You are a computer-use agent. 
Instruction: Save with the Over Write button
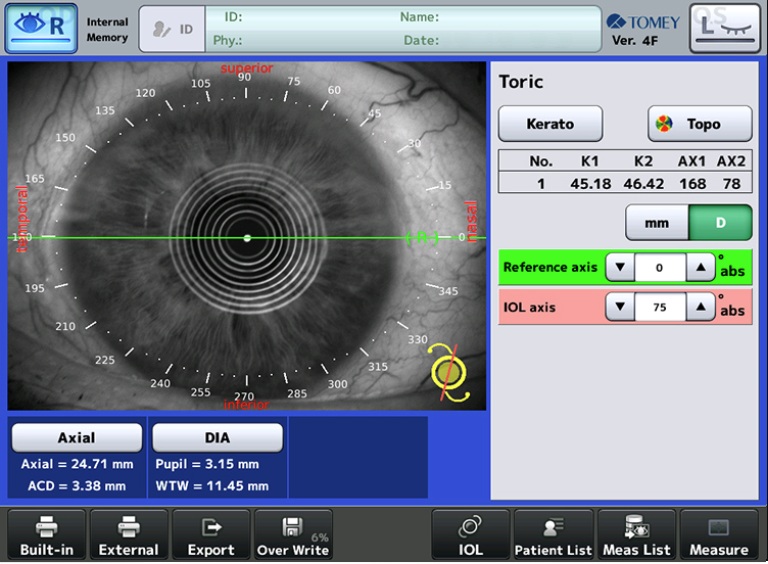[293, 535]
